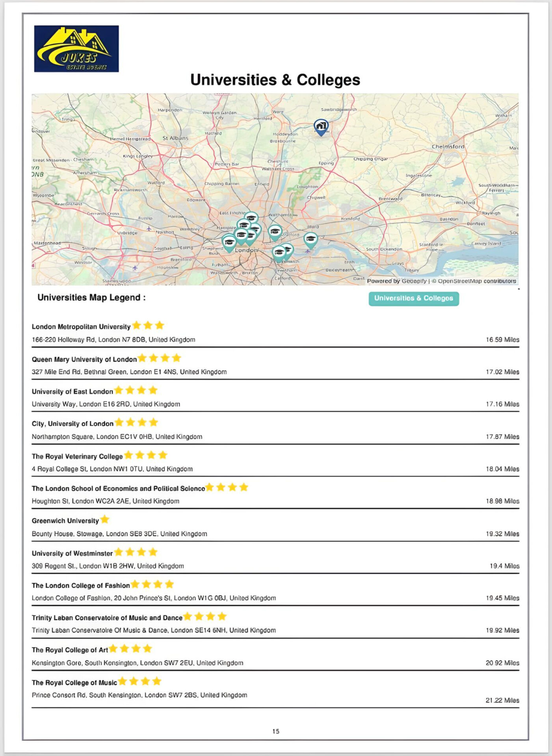Click the 20 John Prince's St address

(x=154, y=598)
